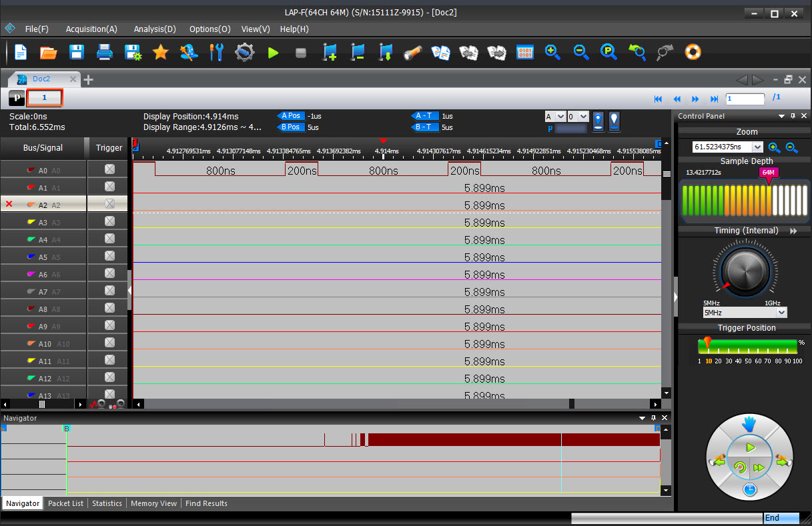Open the 5MHz sampling frequency dropdown
The image size is (812, 526).
[x=782, y=312]
